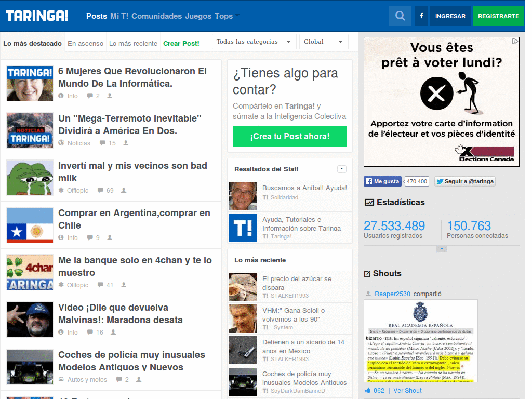Click the T! logo thumbnail in staff highlights

point(243,228)
